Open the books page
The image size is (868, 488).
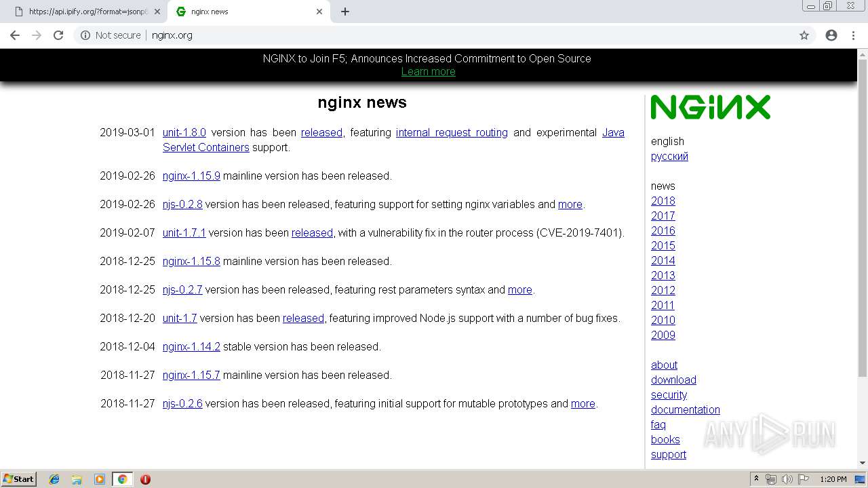665,440
